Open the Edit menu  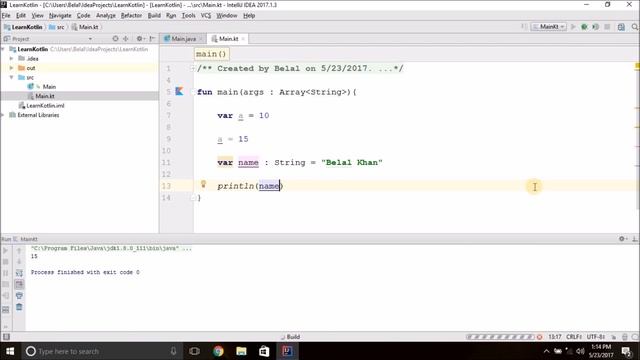coord(21,16)
